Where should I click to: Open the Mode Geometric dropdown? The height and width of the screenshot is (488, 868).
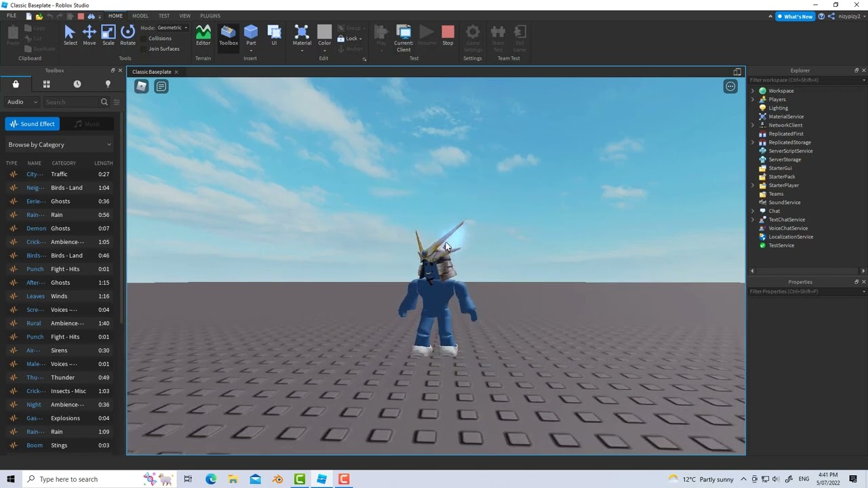pyautogui.click(x=173, y=28)
